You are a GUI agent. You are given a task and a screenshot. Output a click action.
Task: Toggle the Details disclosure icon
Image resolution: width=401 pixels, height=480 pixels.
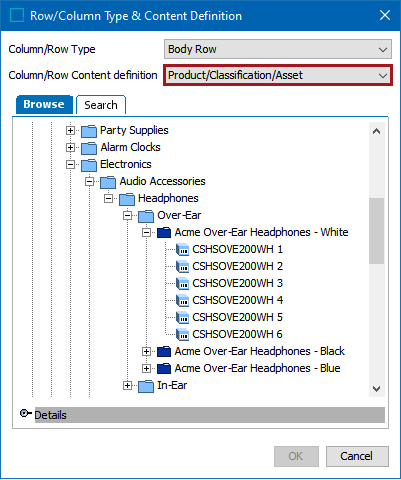click(25, 414)
